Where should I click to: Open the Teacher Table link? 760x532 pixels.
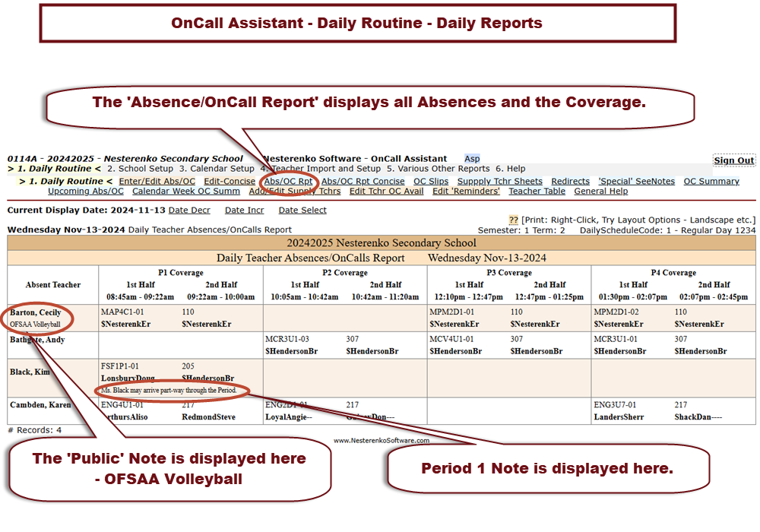tap(537, 192)
